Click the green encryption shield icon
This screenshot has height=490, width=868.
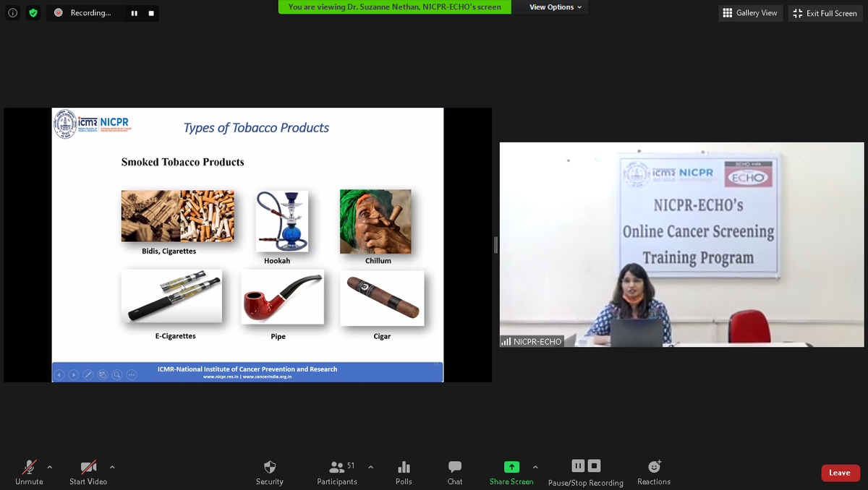[x=33, y=13]
